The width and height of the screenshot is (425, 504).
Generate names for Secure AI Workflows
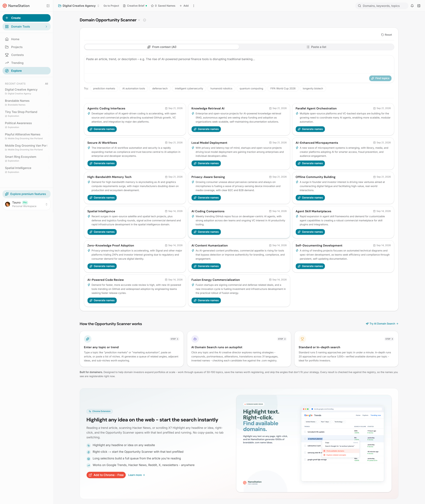pos(102,163)
